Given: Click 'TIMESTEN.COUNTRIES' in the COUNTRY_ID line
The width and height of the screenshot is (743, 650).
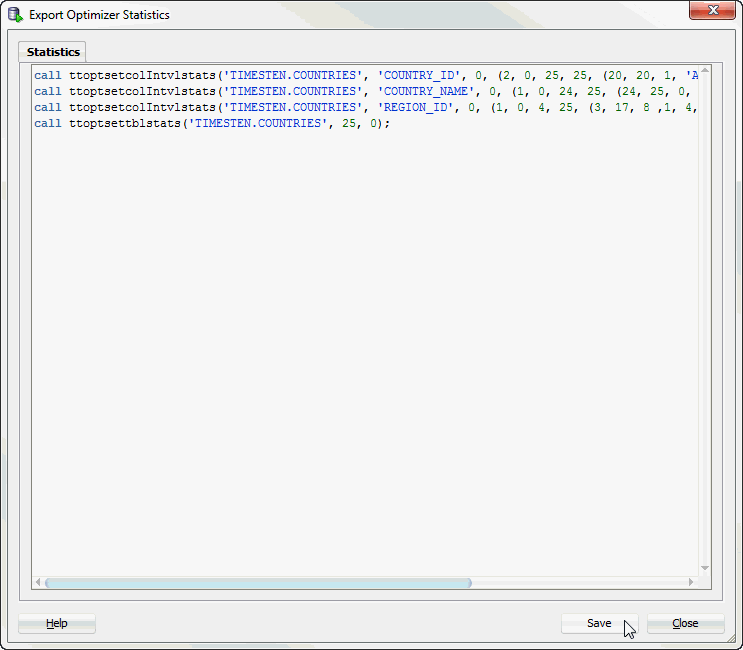Looking at the screenshot, I should pos(293,75).
